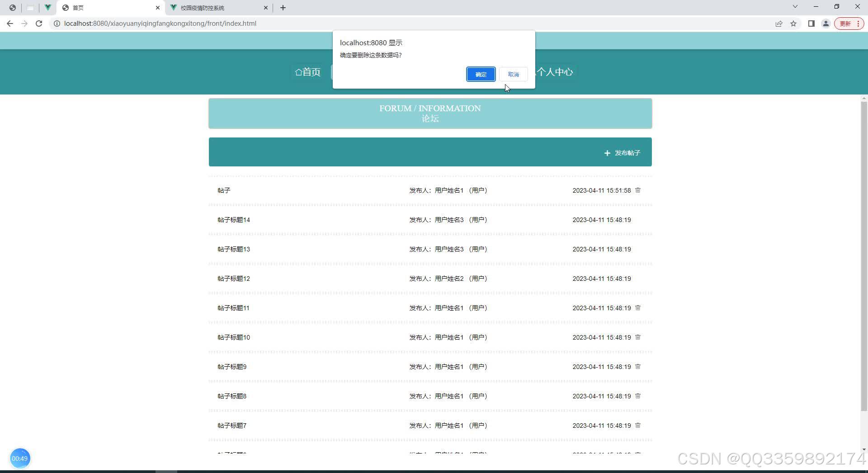Open the tab search dropdown
The height and width of the screenshot is (473, 868).
pos(795,6)
